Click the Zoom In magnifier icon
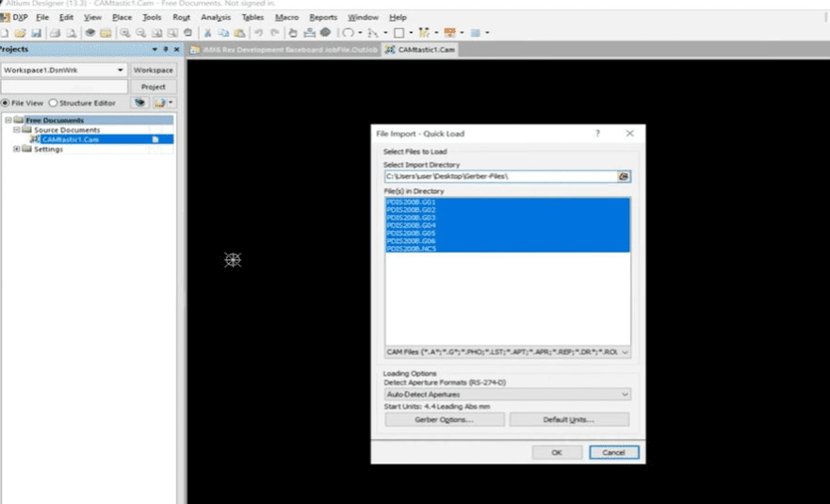Screen dimensions: 830x504 [125, 33]
